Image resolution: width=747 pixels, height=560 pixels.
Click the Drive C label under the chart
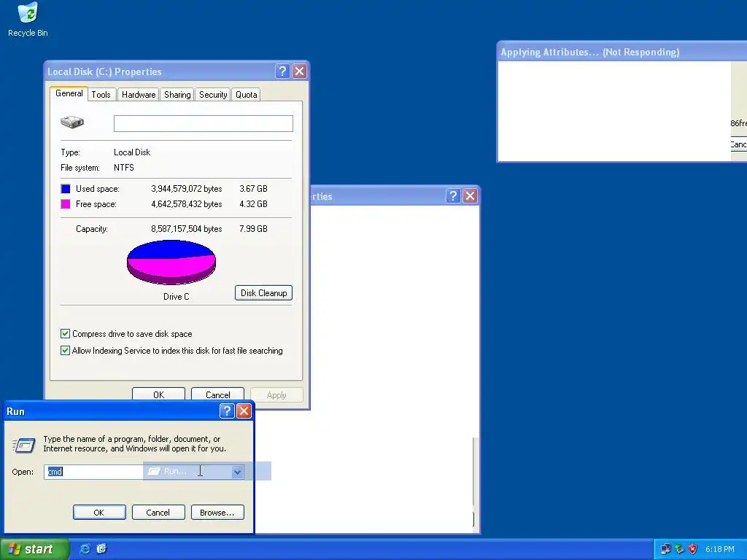pyautogui.click(x=177, y=297)
